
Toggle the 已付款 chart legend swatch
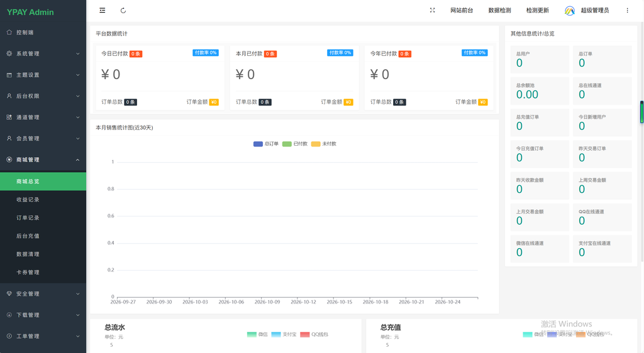point(287,144)
